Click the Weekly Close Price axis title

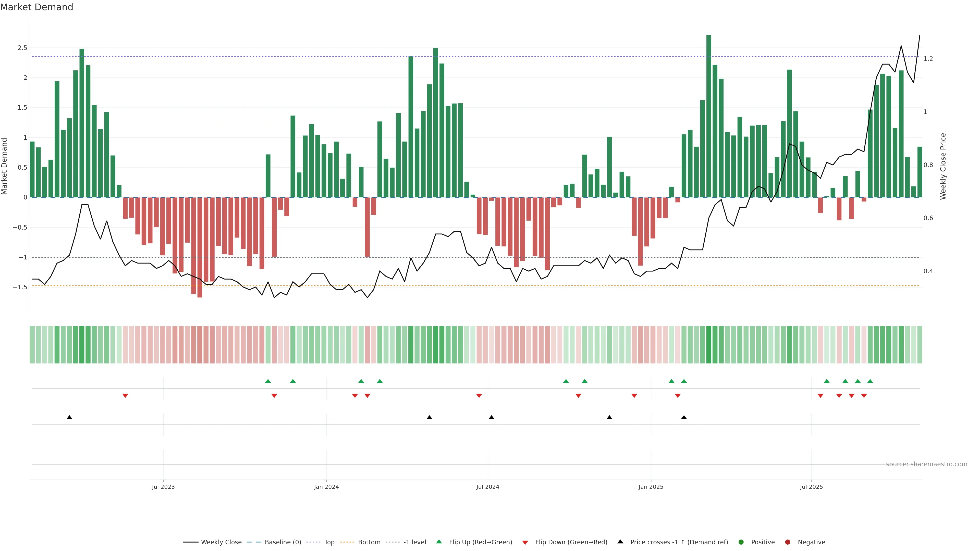point(943,166)
